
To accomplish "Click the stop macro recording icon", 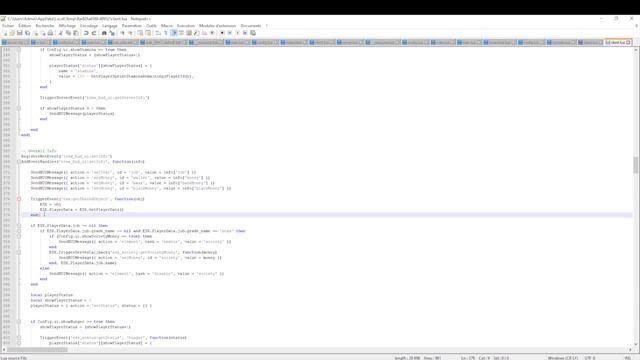I will pyautogui.click(x=230, y=33).
